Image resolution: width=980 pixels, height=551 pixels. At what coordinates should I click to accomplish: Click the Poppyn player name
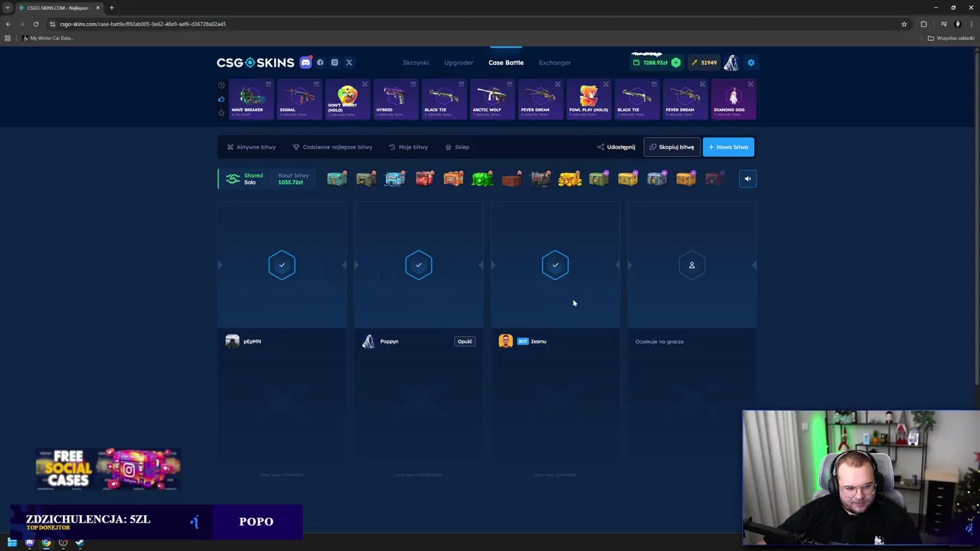pos(389,341)
